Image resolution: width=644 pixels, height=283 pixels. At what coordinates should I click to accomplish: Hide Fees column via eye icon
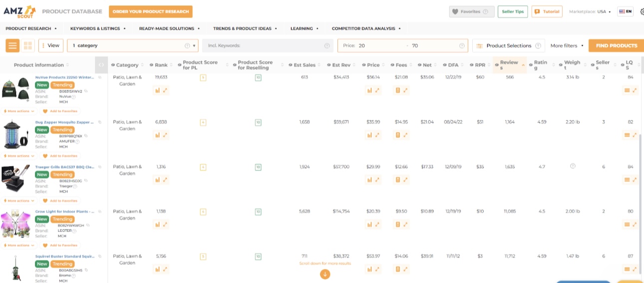[x=392, y=65]
